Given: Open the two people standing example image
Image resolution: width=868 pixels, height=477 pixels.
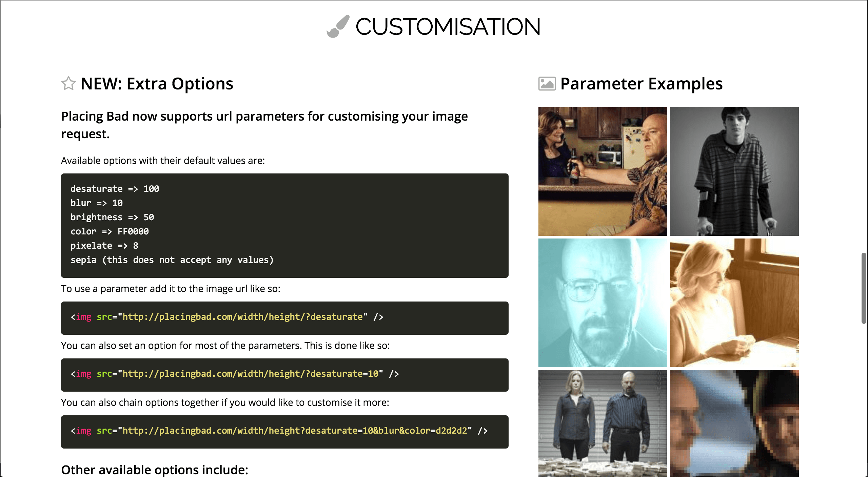Looking at the screenshot, I should [603, 423].
